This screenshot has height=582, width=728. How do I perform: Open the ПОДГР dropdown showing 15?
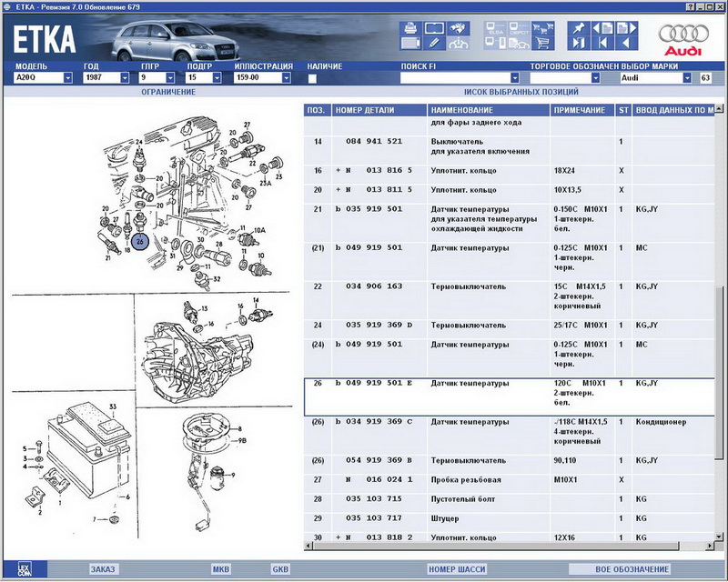[217, 78]
